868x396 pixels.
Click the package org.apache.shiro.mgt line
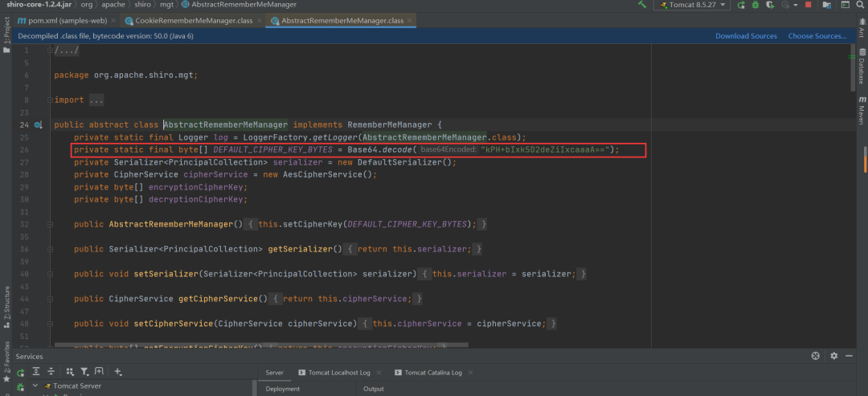[125, 76]
